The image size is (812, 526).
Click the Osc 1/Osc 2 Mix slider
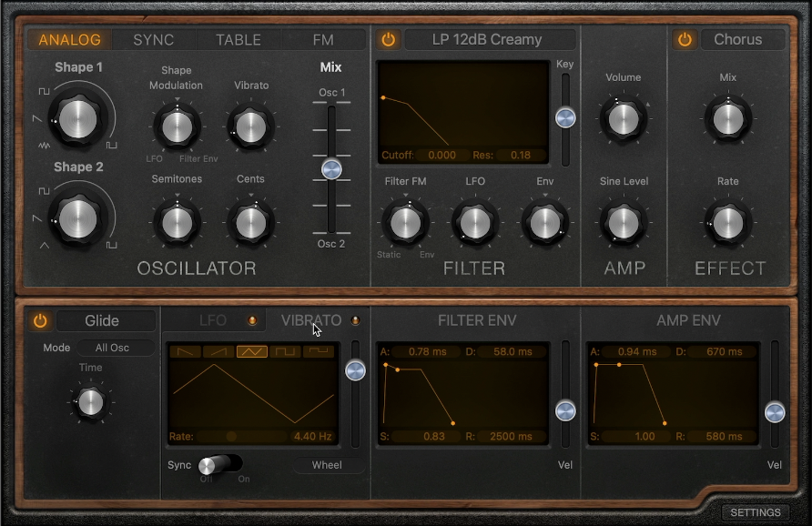[x=330, y=167]
